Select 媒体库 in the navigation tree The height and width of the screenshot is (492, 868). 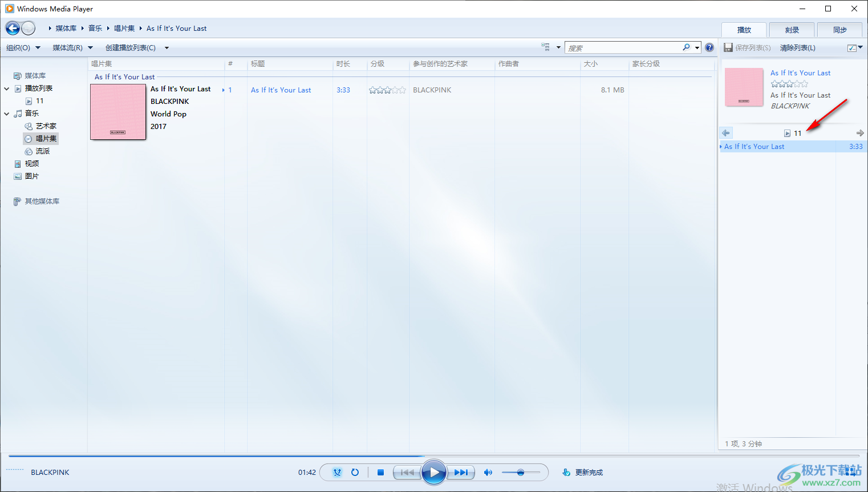(x=35, y=76)
